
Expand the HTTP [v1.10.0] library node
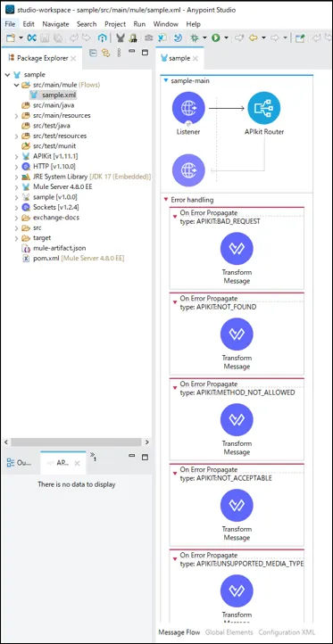16,166
